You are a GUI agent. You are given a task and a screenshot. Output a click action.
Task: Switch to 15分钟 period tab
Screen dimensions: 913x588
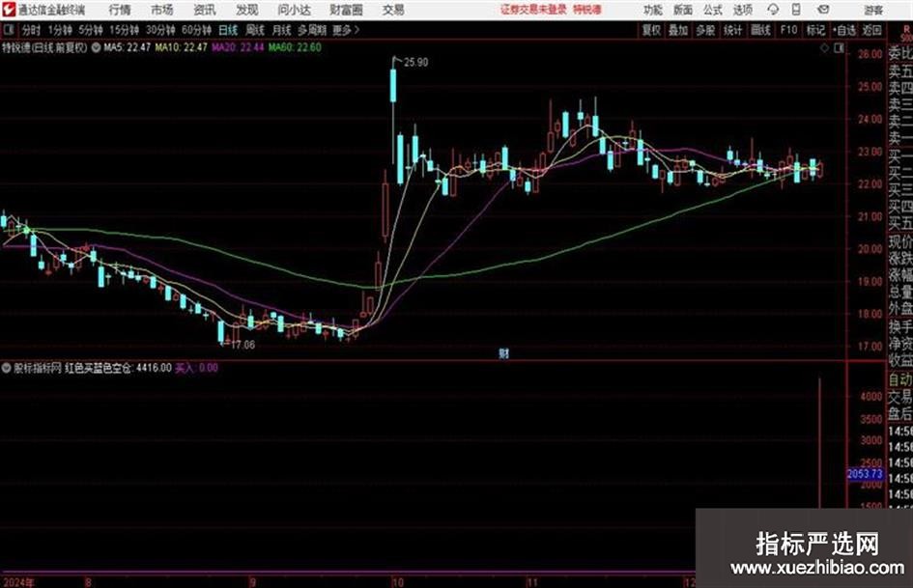point(125,30)
